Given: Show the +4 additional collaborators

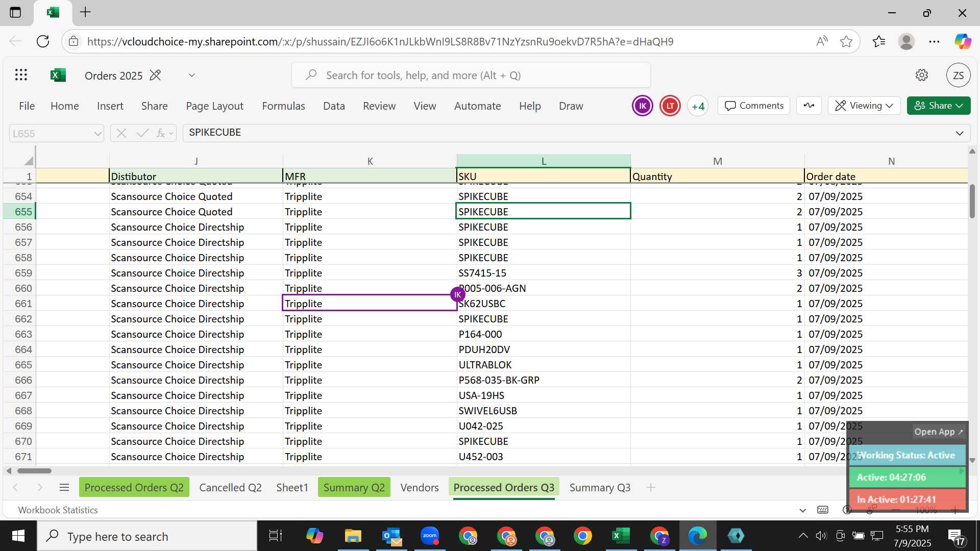Looking at the screenshot, I should (698, 106).
